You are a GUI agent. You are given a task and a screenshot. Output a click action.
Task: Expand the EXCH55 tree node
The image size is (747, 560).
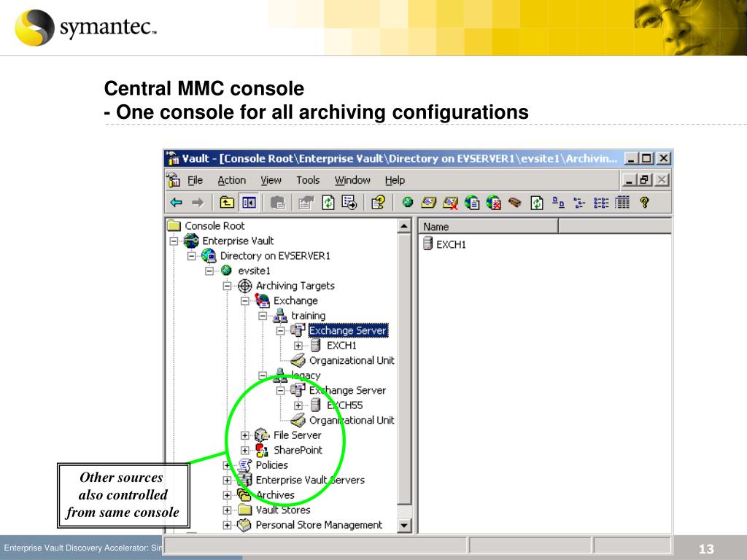298,405
